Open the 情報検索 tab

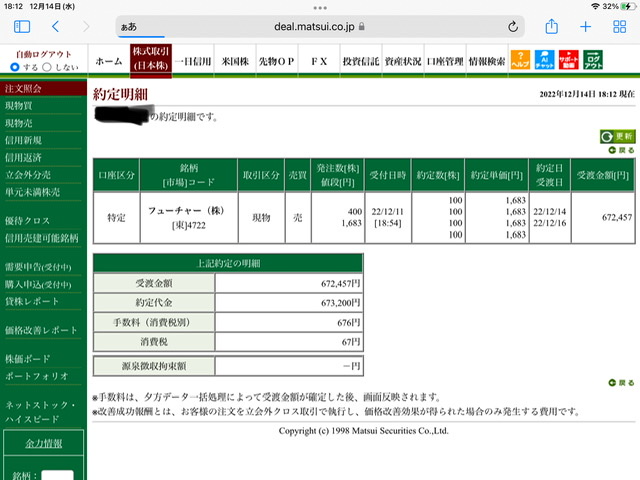487,61
